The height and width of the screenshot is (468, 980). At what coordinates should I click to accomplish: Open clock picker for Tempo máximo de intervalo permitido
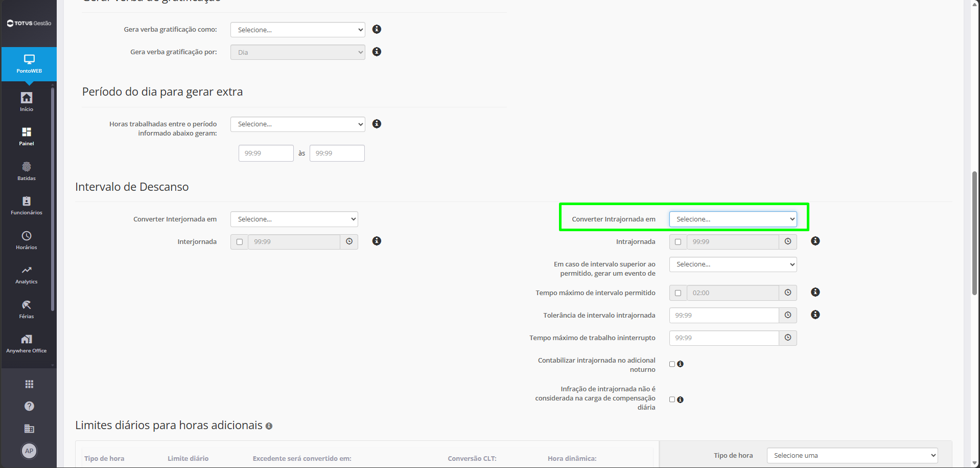[x=788, y=293]
